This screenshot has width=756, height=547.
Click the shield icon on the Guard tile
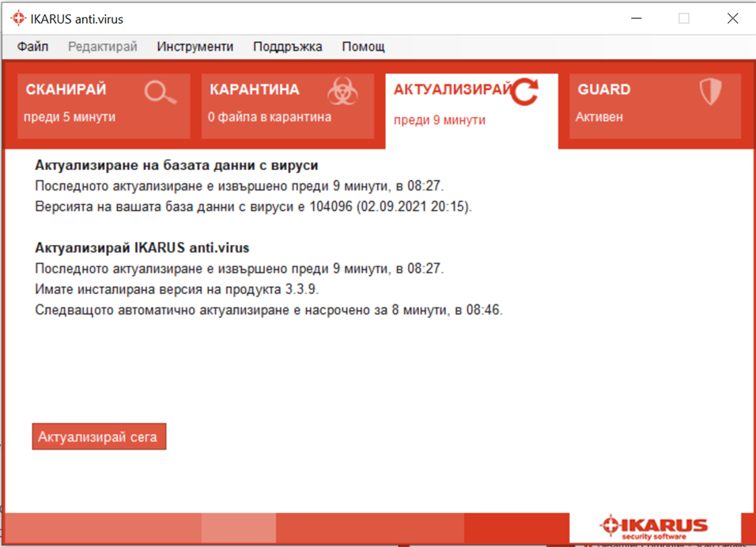pos(710,92)
